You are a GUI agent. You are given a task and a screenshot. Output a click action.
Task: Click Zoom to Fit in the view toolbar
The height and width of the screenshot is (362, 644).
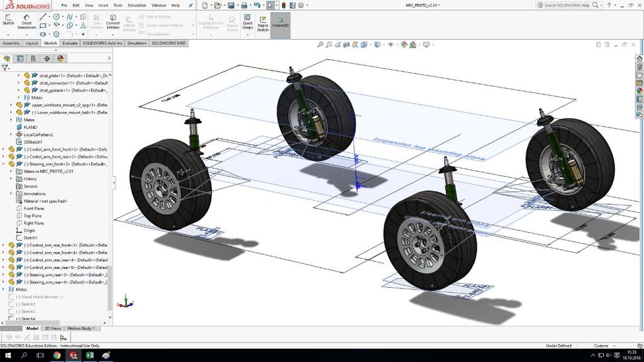coord(320,45)
